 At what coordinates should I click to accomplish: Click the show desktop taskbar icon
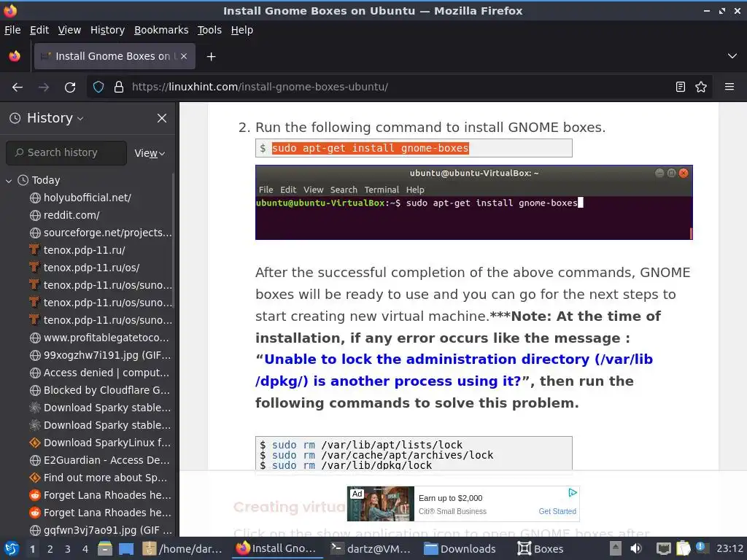pyautogui.click(x=126, y=549)
